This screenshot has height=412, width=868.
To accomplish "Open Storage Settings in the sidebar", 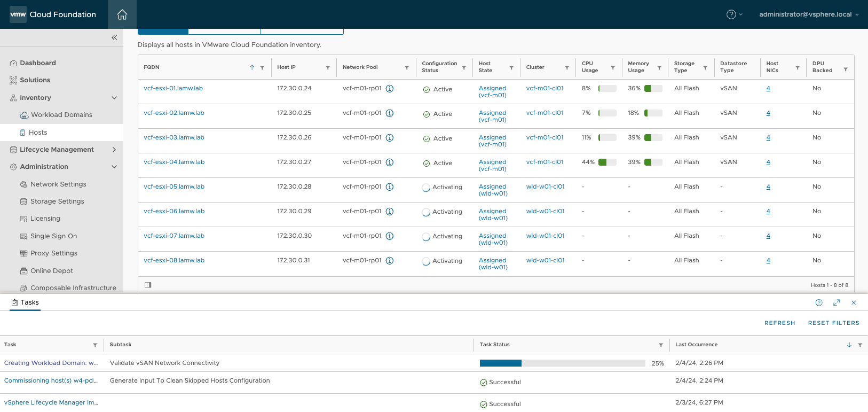I will tap(57, 201).
